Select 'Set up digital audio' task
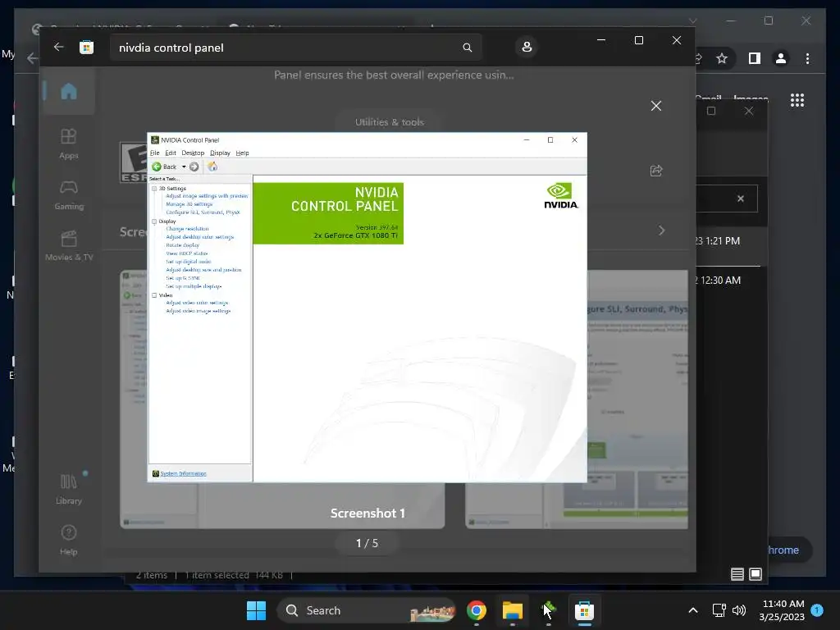840x630 pixels. tap(188, 262)
